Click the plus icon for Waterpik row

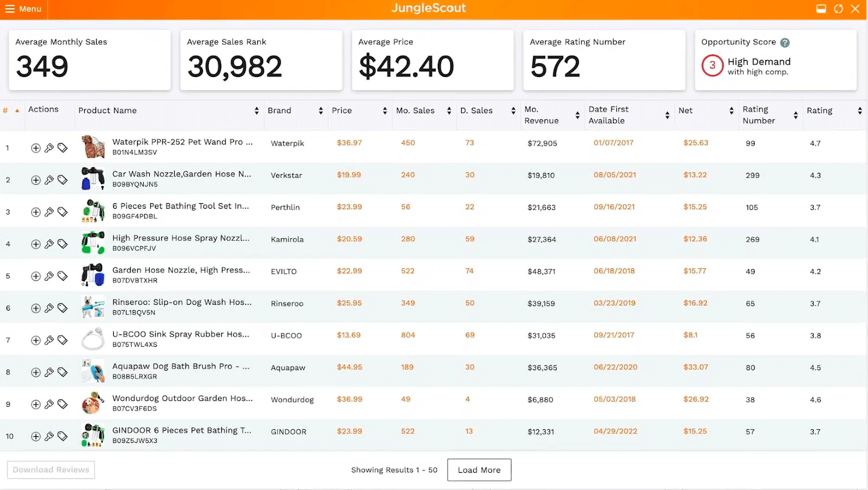pos(36,148)
